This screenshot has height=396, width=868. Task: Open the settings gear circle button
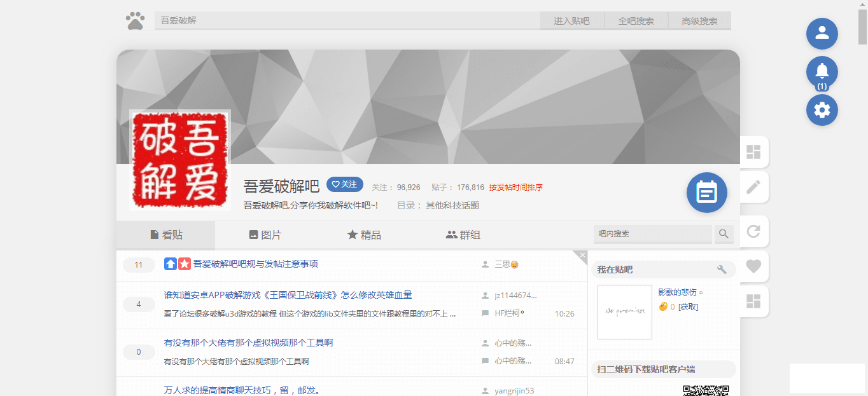(x=822, y=110)
